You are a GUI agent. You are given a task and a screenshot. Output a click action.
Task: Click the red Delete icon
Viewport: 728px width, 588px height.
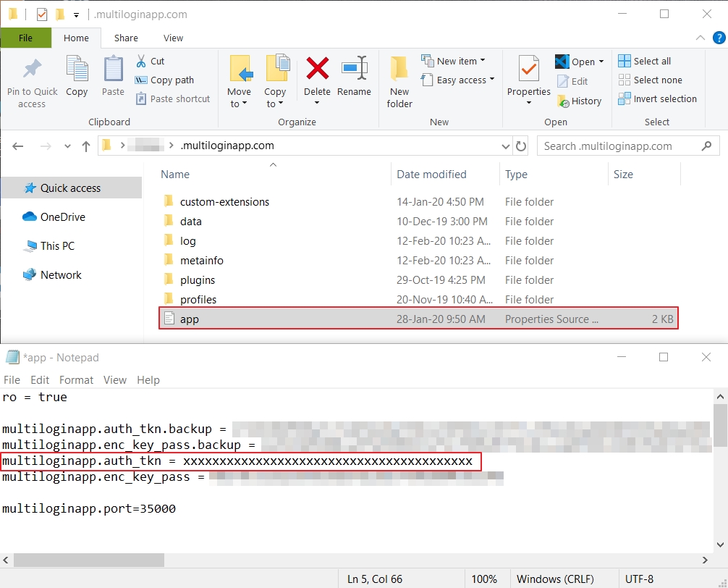(x=317, y=68)
